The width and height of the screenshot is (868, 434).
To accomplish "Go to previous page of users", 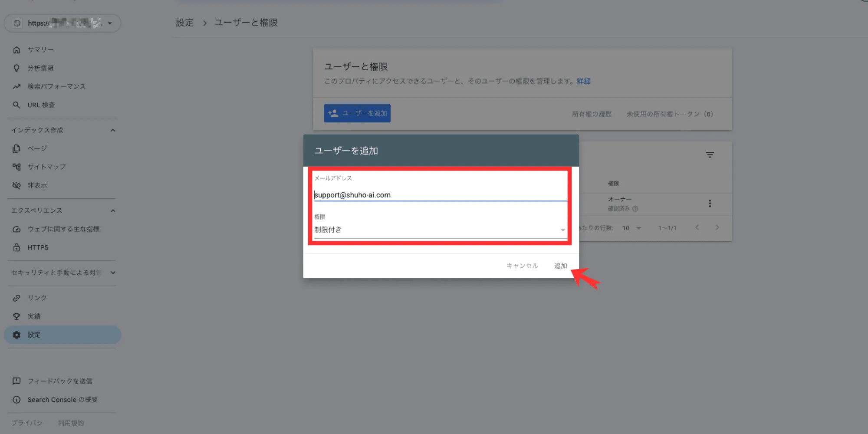I will tap(697, 227).
